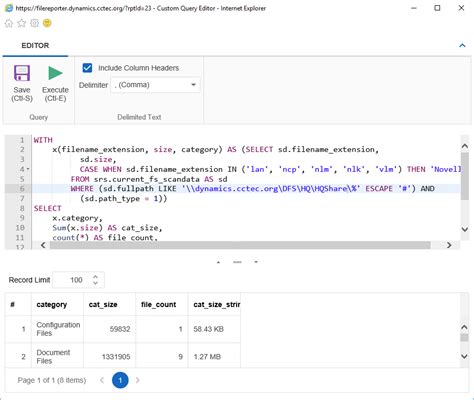The width and height of the screenshot is (474, 400).
Task: Click results grid scroll down arrow
Action: [x=464, y=356]
